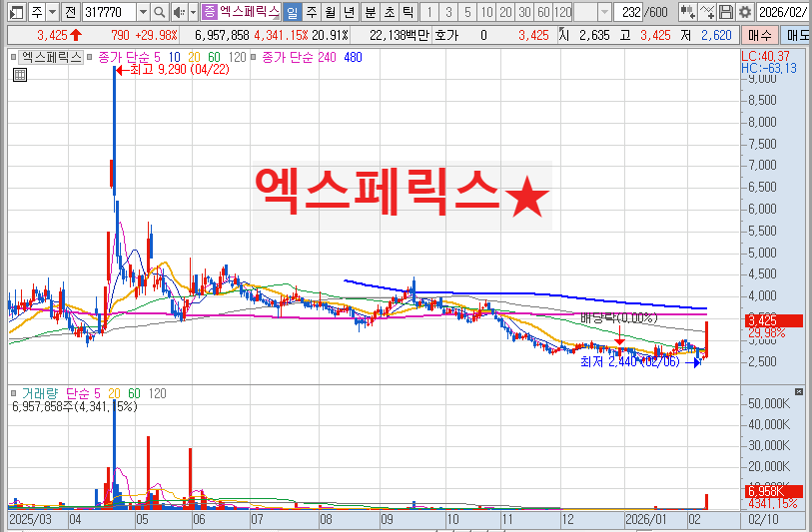Click the 엑스페릭스 stock name legend button
The width and height of the screenshot is (812, 532).
click(x=51, y=57)
